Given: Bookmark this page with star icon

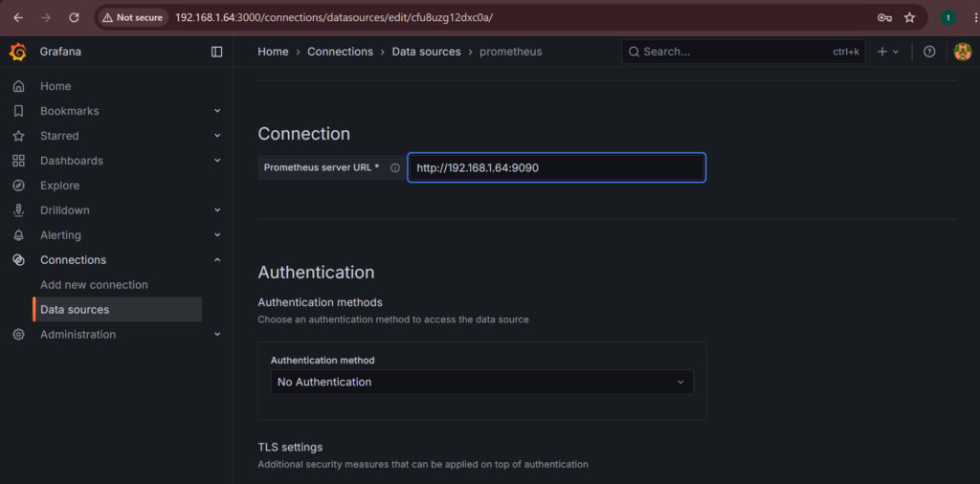Looking at the screenshot, I should click(909, 17).
